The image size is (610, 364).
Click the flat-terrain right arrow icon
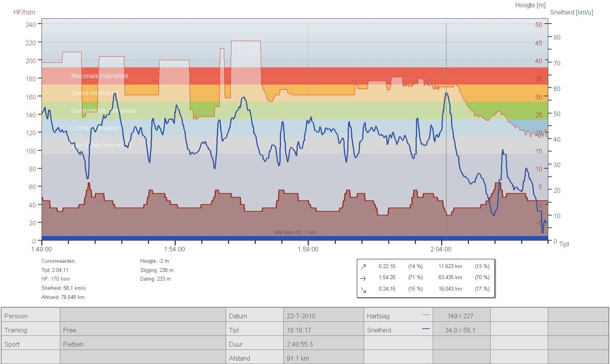tap(363, 278)
